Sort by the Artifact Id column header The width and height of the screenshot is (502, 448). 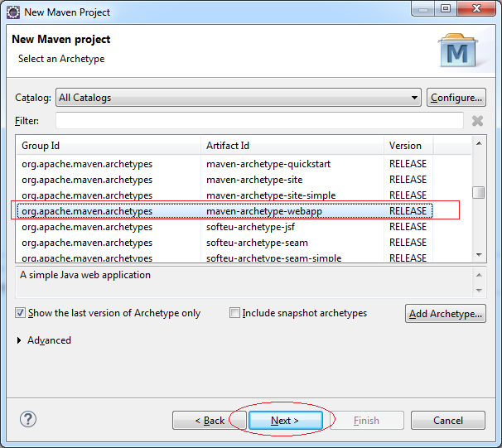coord(292,146)
